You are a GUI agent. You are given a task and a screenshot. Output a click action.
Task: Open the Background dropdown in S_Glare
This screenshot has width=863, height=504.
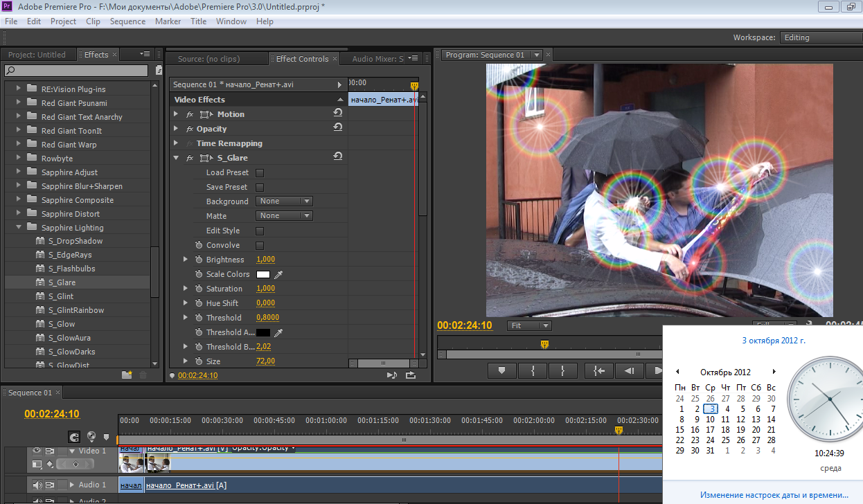[284, 201]
